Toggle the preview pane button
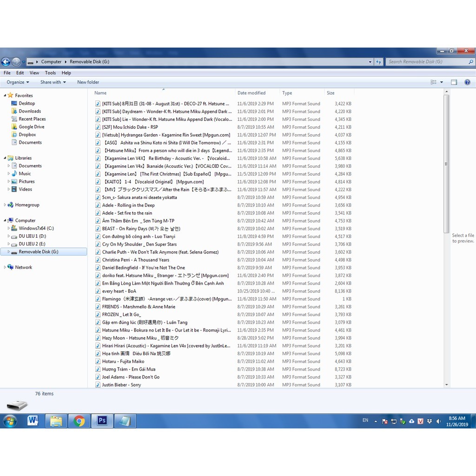 point(454,82)
